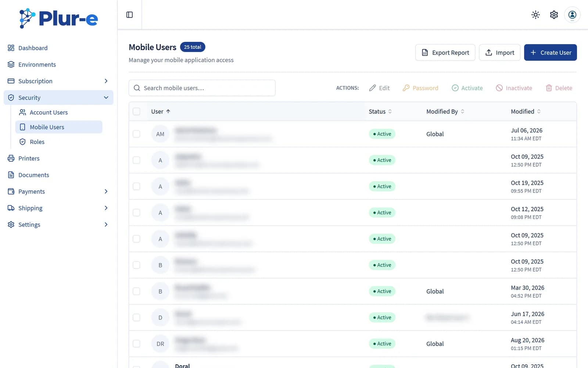Viewport: 588px width, 368px height.
Task: Check the row modified Oct 12, 2025
Action: [136, 213]
